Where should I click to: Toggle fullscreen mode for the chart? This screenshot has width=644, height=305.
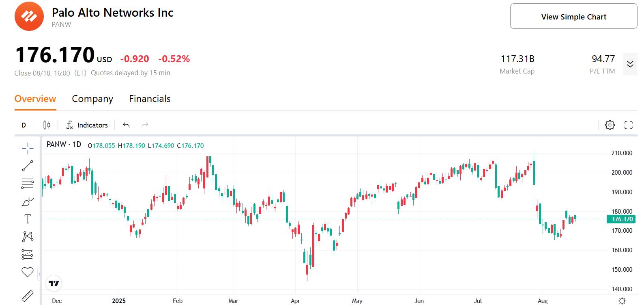coord(628,125)
